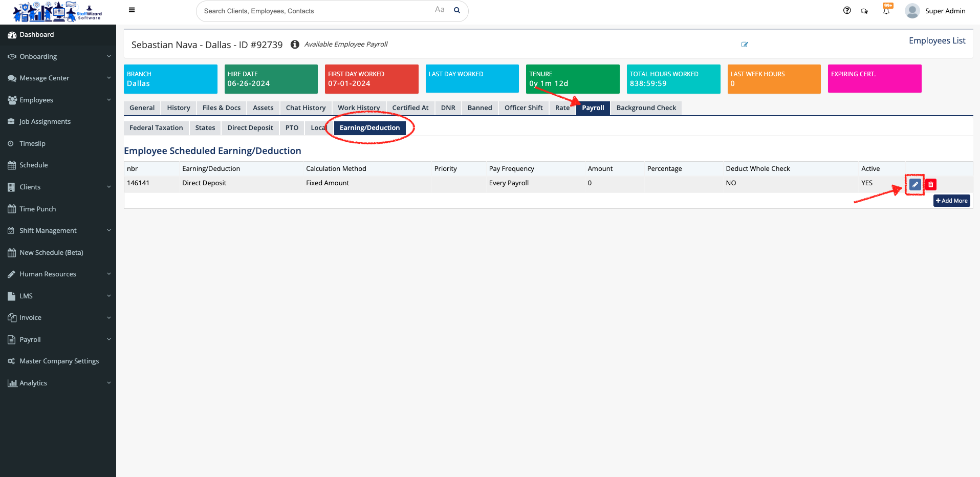Click the edit icon near Employees List
The height and width of the screenshot is (477, 980).
(745, 45)
